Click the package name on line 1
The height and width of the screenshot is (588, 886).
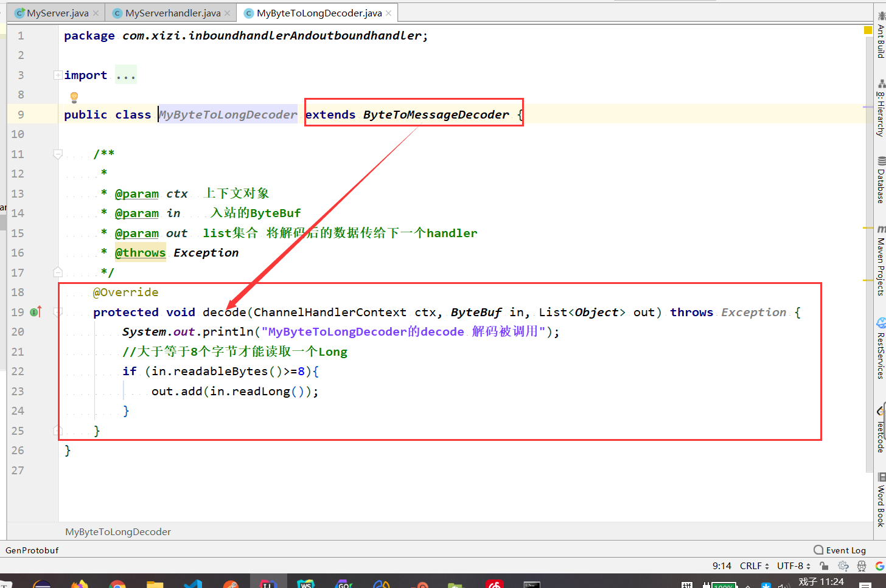click(x=271, y=36)
